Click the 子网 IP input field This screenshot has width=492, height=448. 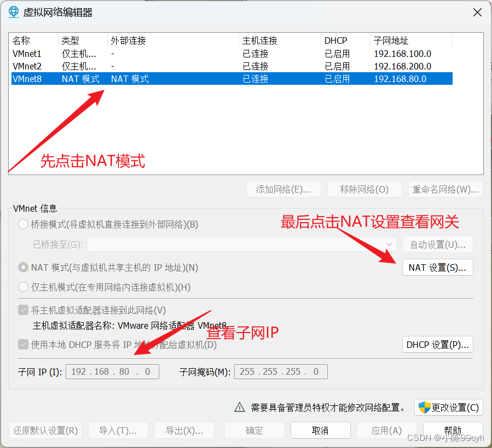click(112, 371)
